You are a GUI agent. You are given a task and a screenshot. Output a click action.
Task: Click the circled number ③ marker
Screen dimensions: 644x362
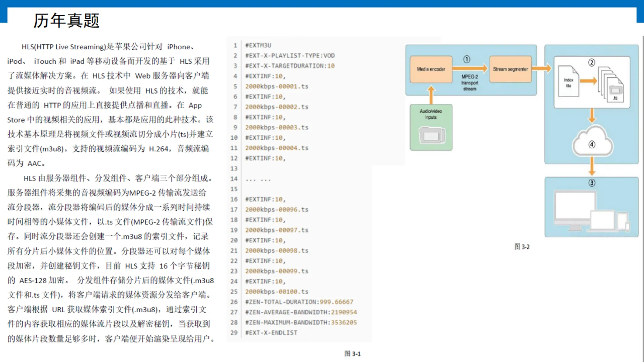pos(592,183)
